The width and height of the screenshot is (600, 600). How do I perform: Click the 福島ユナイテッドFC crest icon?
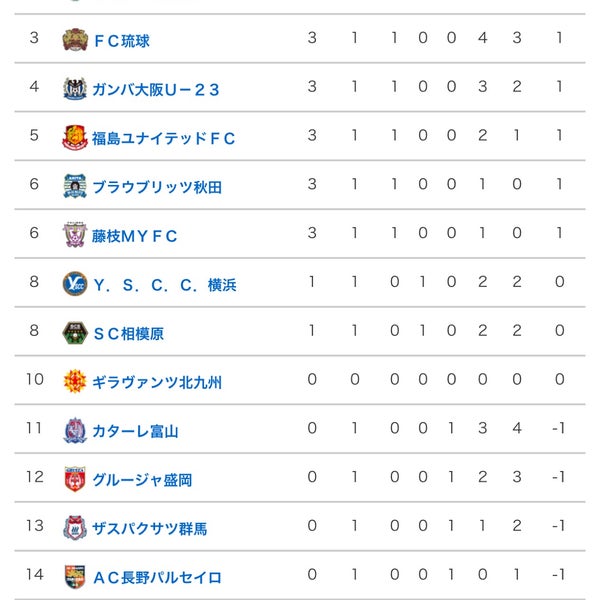click(x=75, y=137)
